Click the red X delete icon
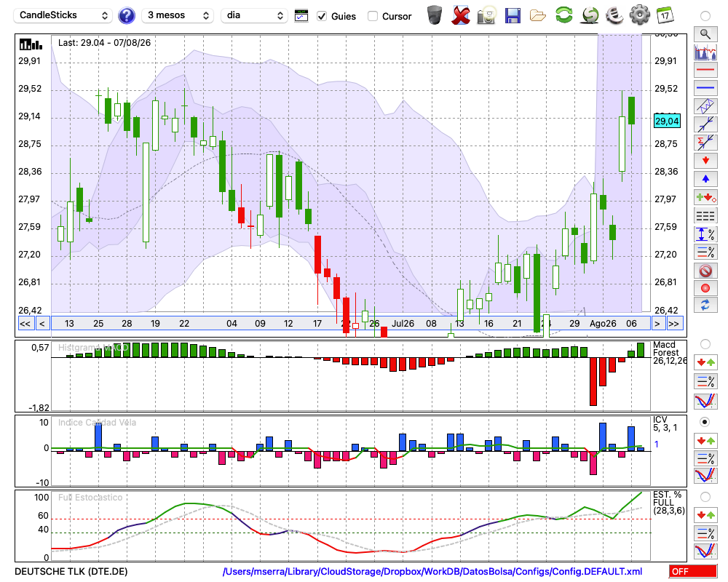 [x=461, y=15]
